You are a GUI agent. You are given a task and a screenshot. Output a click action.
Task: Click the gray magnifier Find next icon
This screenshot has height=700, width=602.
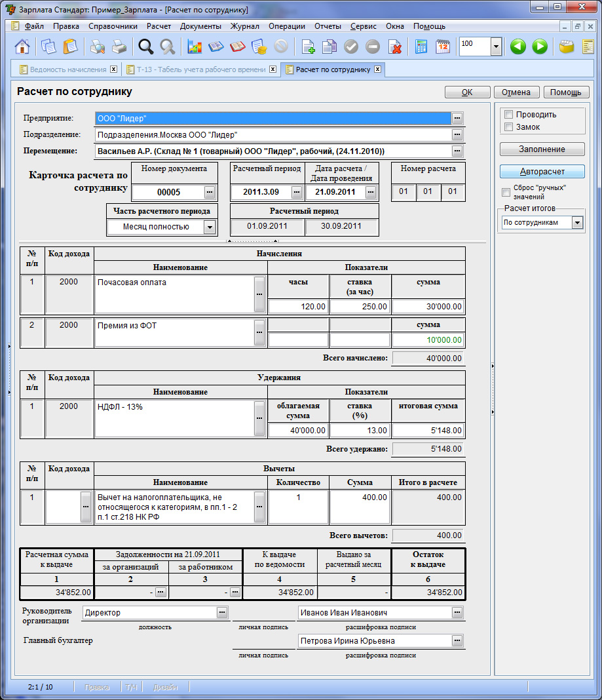168,47
